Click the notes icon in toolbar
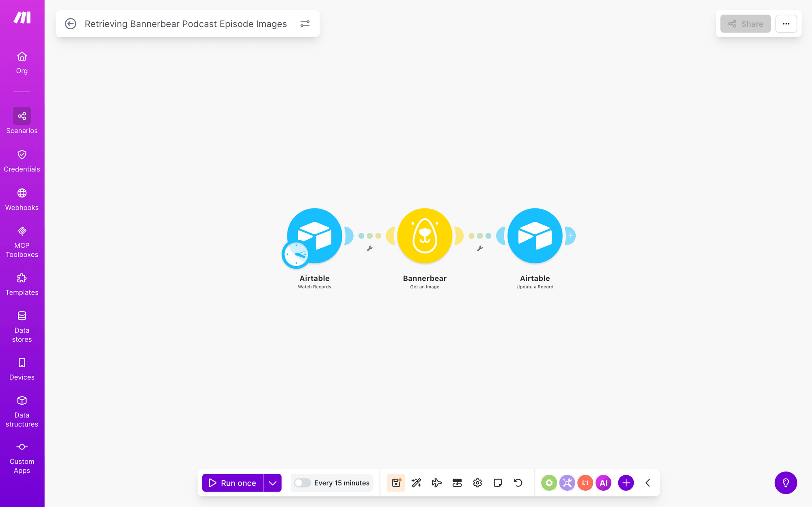The height and width of the screenshot is (507, 812). 498,483
